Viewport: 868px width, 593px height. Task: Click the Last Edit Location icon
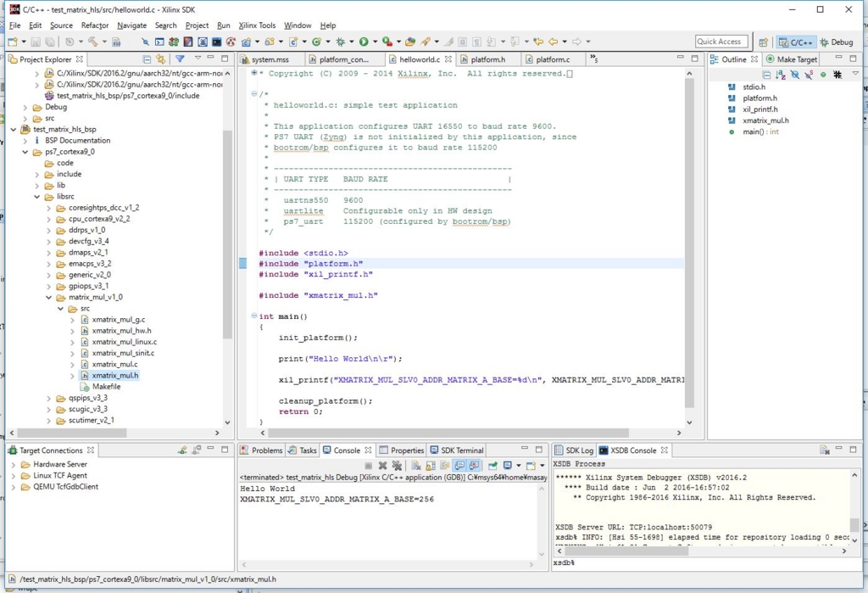537,42
